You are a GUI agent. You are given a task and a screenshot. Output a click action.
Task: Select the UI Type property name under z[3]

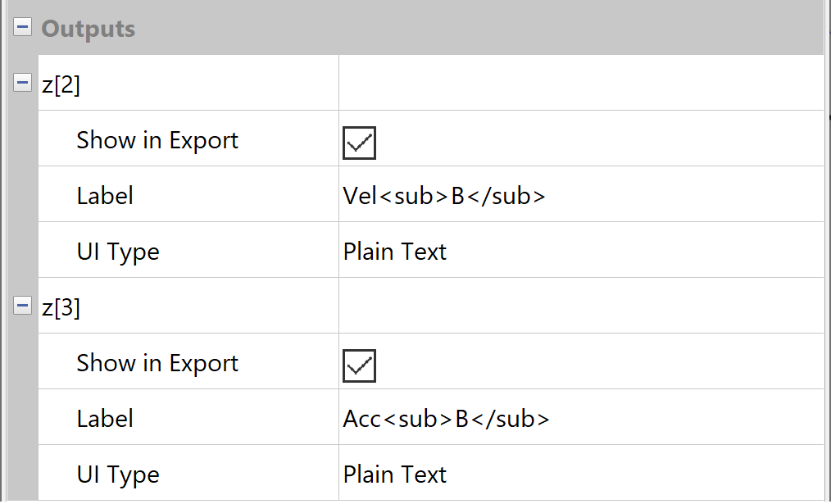tap(118, 474)
